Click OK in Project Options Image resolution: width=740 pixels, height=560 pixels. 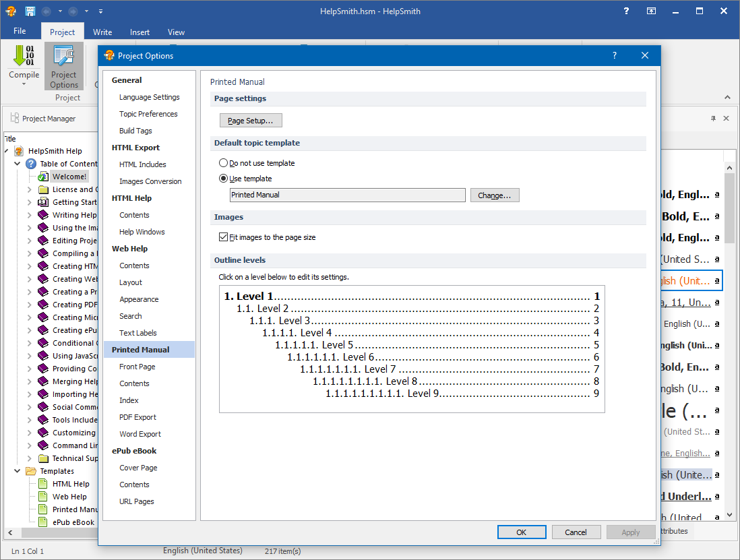522,532
